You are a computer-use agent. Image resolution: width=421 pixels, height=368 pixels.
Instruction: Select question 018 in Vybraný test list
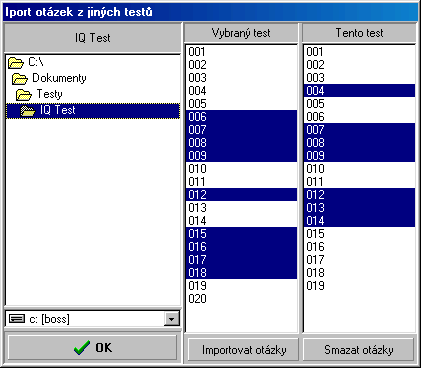tap(241, 273)
